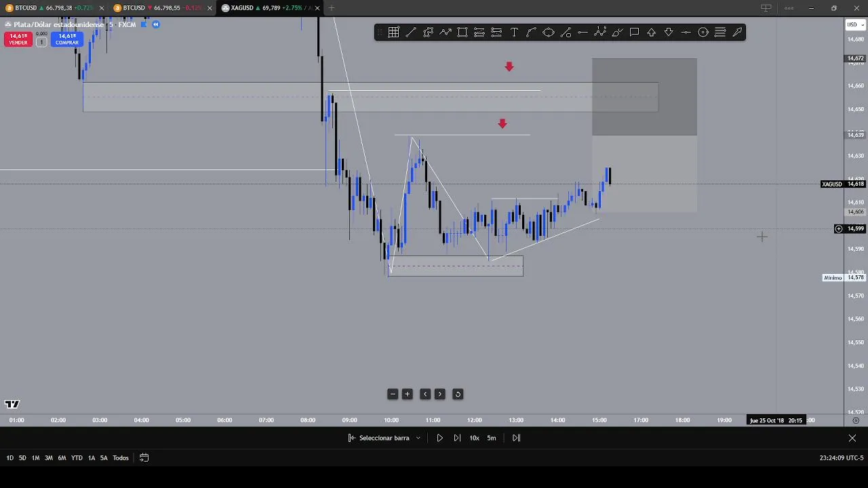The height and width of the screenshot is (488, 868).
Task: Open the stacked lines toolbar icon
Action: coord(720,32)
